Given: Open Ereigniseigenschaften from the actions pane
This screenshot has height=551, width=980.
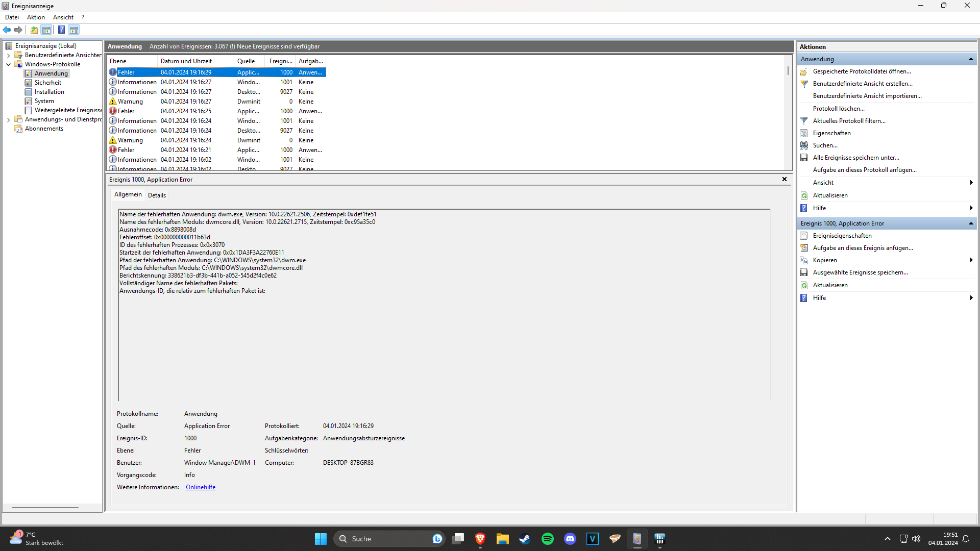Looking at the screenshot, I should point(842,236).
